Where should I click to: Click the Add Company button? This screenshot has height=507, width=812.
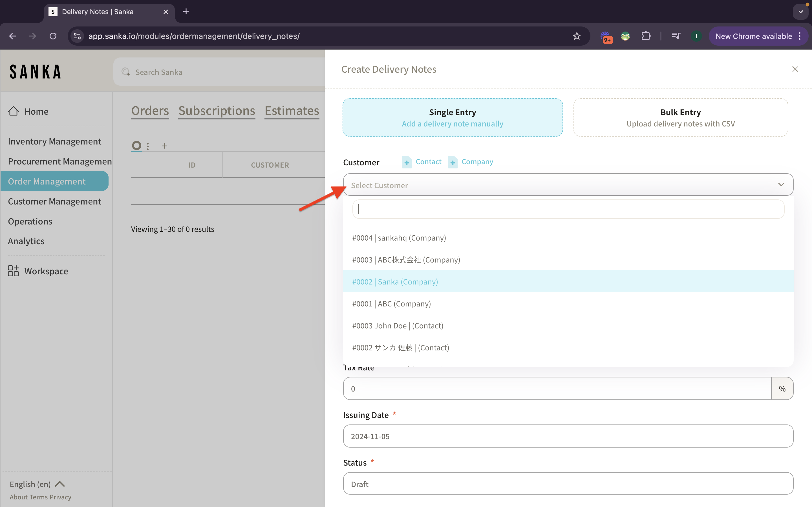[470, 162]
